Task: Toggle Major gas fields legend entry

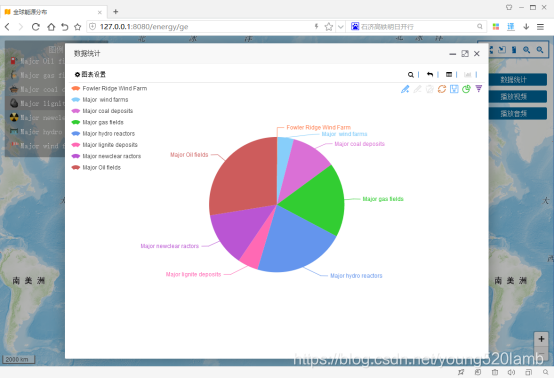Action: click(x=98, y=122)
